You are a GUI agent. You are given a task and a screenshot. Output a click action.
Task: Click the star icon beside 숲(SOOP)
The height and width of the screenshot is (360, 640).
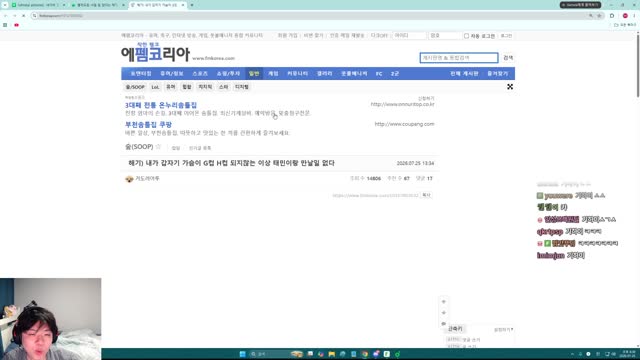[158, 147]
